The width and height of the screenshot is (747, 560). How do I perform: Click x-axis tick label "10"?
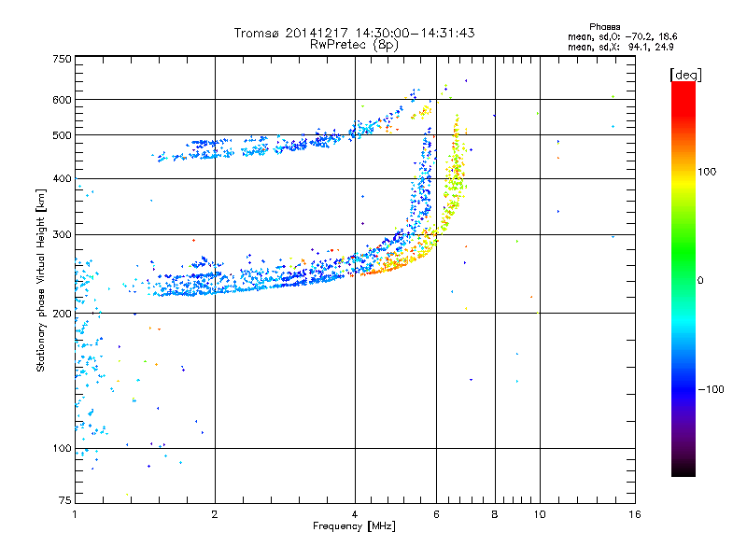click(540, 514)
